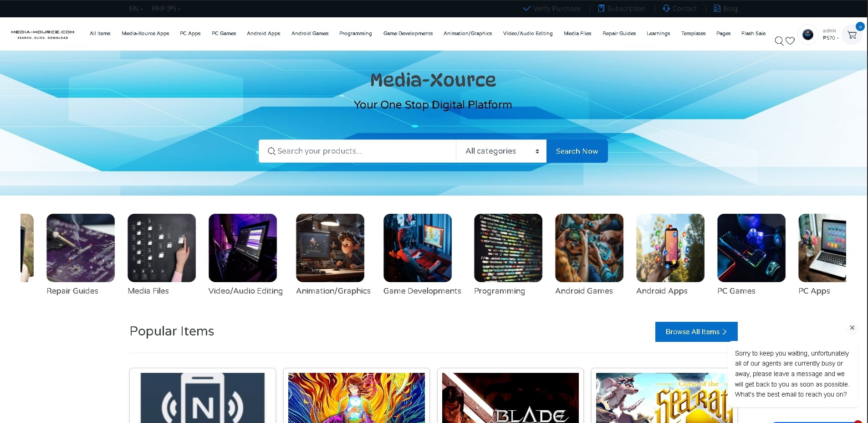Image resolution: width=868 pixels, height=423 pixels.
Task: Open the All categories dropdown
Action: click(501, 151)
